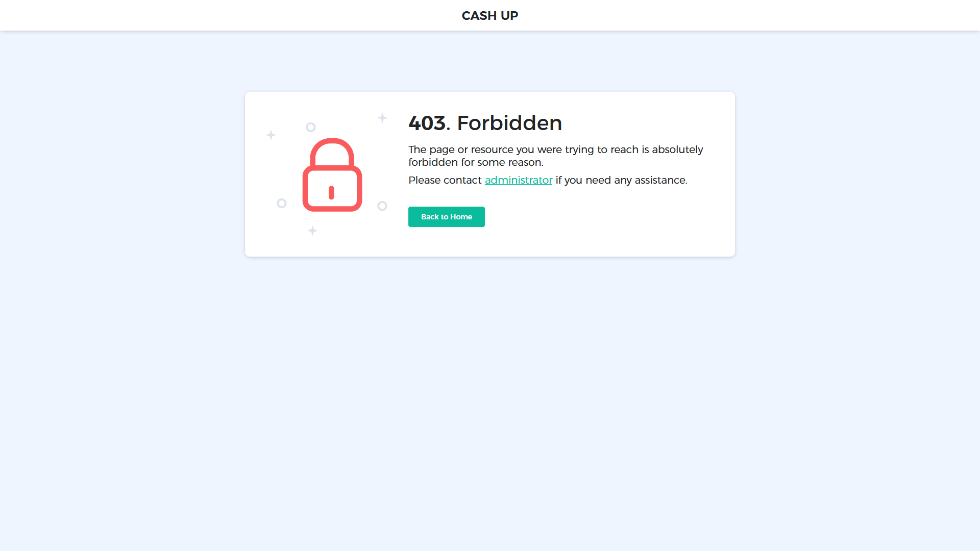Click the red padlock icon body
The height and width of the screenshot is (551, 980).
pyautogui.click(x=332, y=189)
